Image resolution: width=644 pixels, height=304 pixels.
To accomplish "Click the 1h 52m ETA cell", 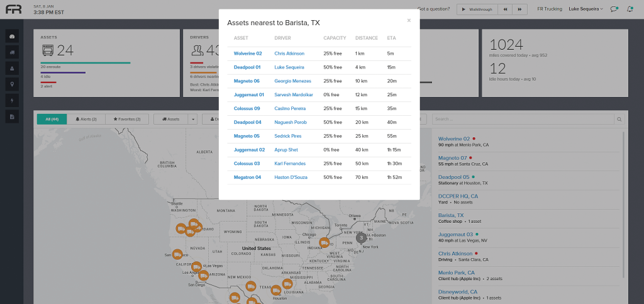I will (x=394, y=177).
